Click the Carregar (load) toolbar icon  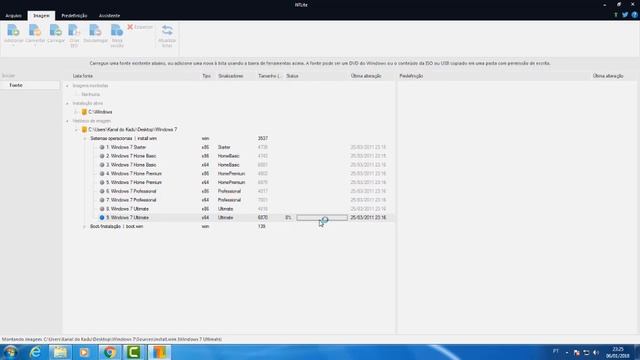coord(56,30)
